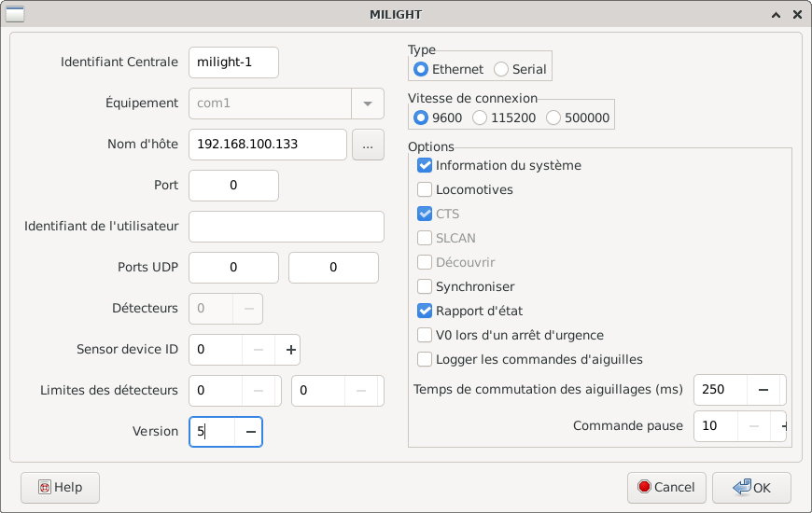Viewport: 812px width, 513px height.
Task: Decrease the aiguillages switching time with minus
Action: (763, 389)
